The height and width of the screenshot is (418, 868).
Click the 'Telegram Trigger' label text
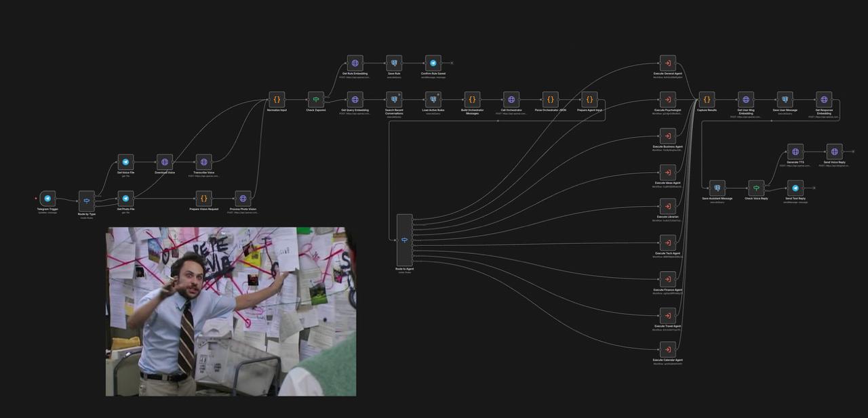pyautogui.click(x=47, y=209)
